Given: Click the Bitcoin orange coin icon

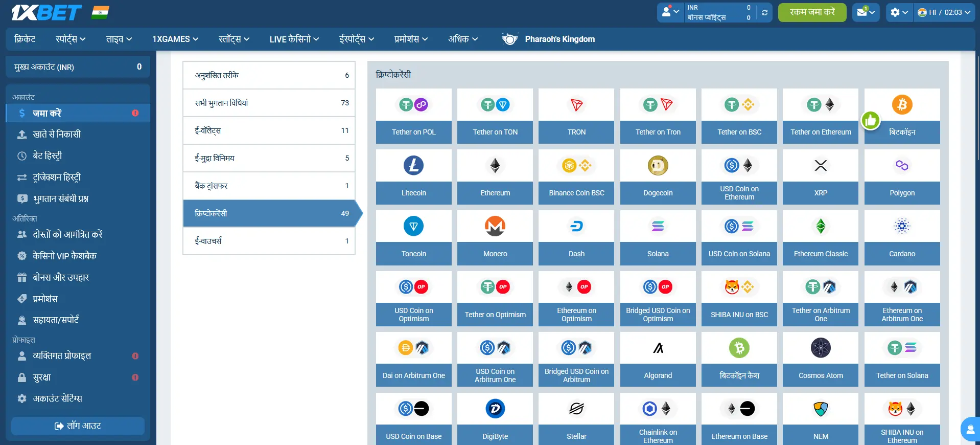Looking at the screenshot, I should pyautogui.click(x=902, y=105).
